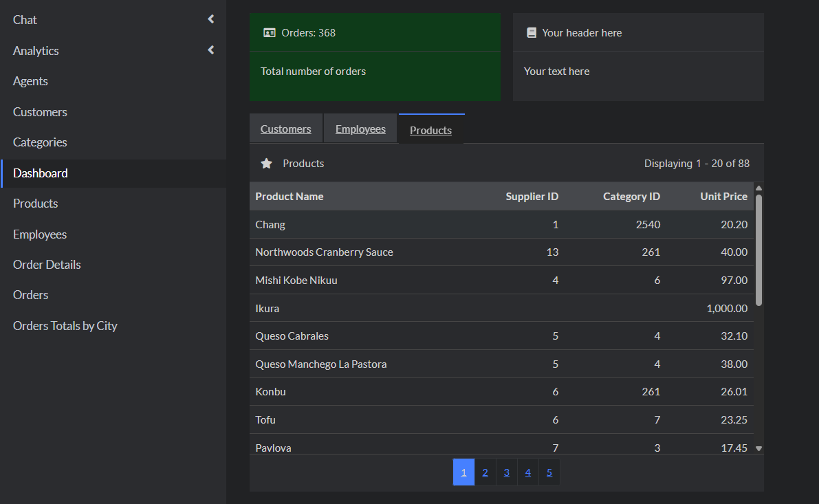The width and height of the screenshot is (819, 504).
Task: Click the scrollbar down arrow on the table
Action: 758,448
